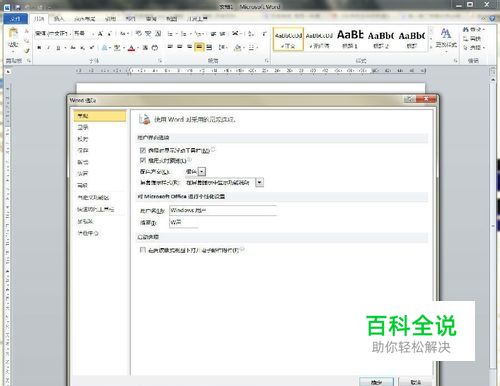Toggle Bold formatting in the ribbon
The height and width of the screenshot is (386, 500).
click(x=39, y=48)
